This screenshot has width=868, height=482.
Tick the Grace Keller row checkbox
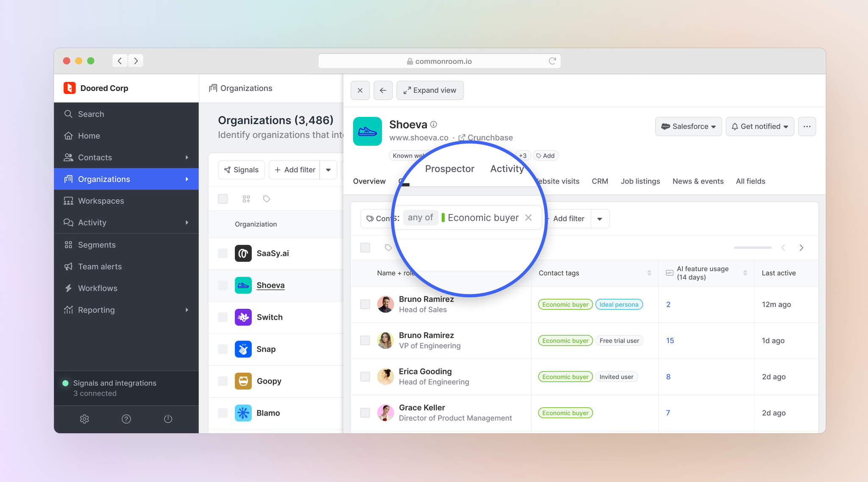(365, 413)
